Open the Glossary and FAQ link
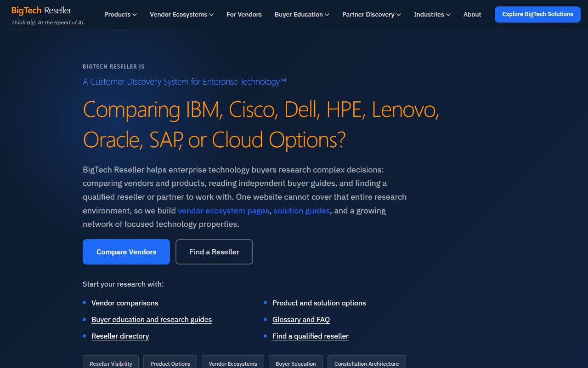 (x=301, y=320)
